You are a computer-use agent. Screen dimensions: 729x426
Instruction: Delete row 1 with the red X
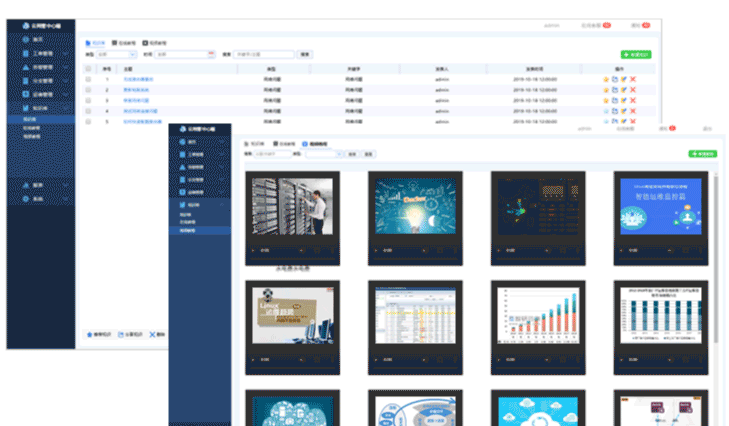pyautogui.click(x=633, y=80)
